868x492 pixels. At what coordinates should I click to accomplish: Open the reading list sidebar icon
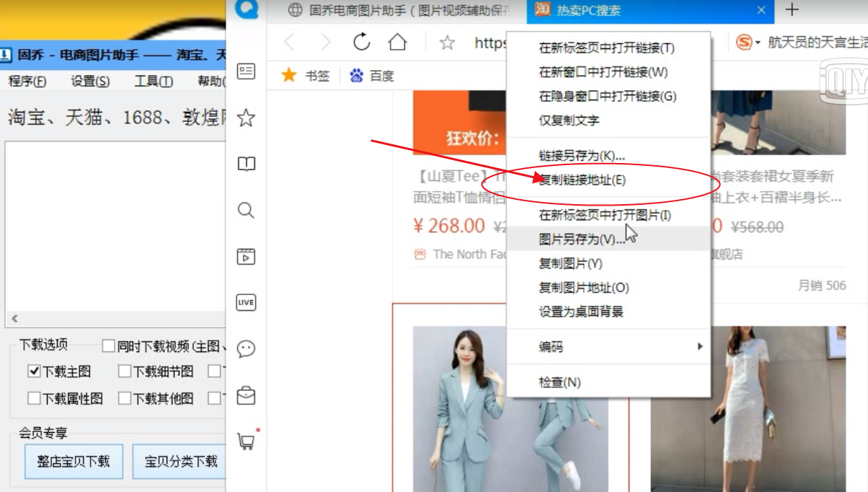point(246,162)
